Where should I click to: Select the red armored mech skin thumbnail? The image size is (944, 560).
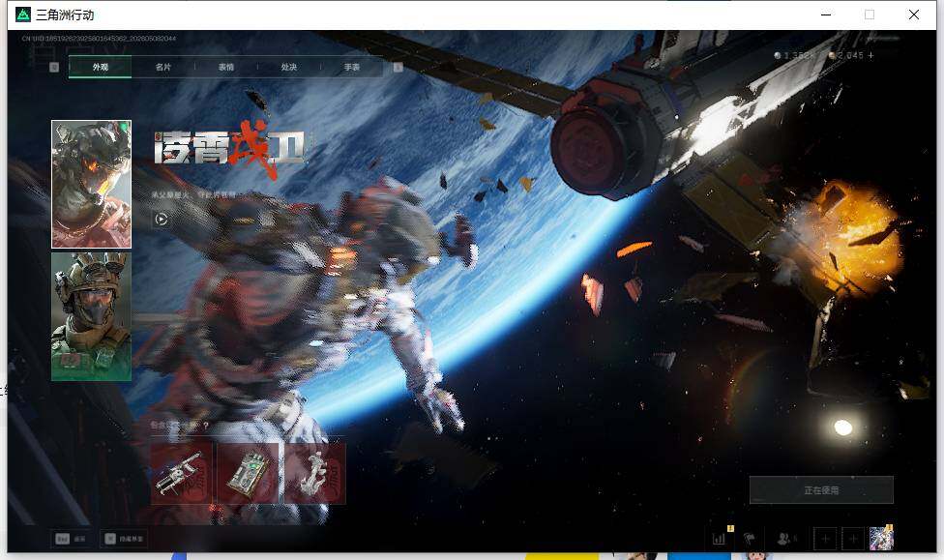click(x=92, y=185)
